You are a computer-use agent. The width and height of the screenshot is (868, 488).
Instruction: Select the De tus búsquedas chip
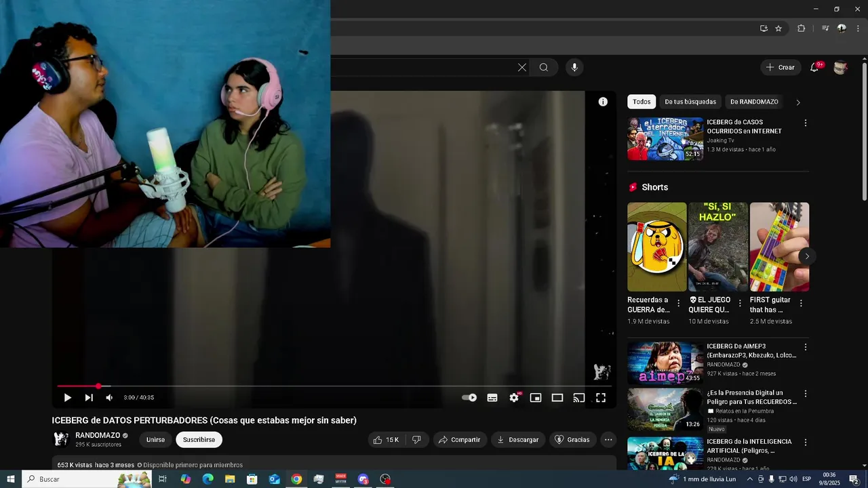690,102
